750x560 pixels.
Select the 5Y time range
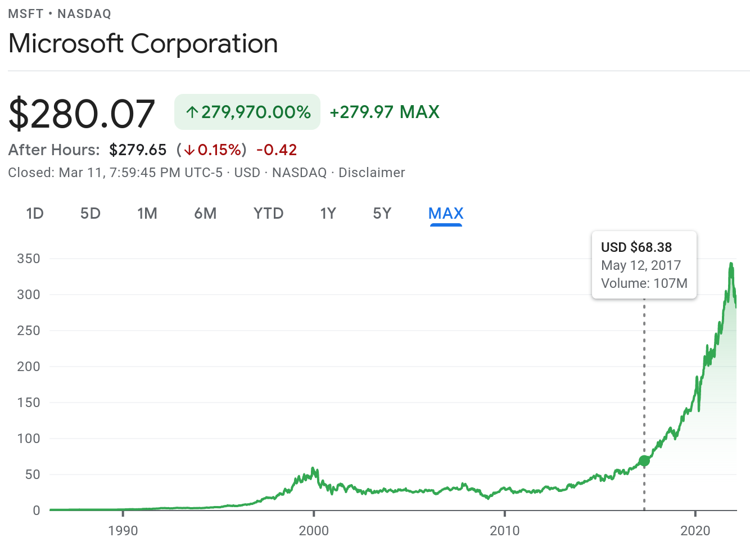click(x=382, y=214)
